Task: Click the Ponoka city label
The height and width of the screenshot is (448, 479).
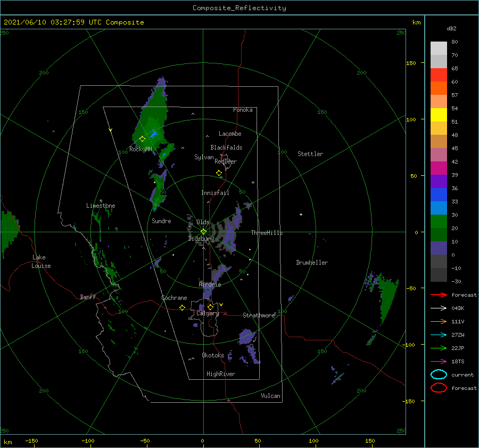Action: pos(243,110)
